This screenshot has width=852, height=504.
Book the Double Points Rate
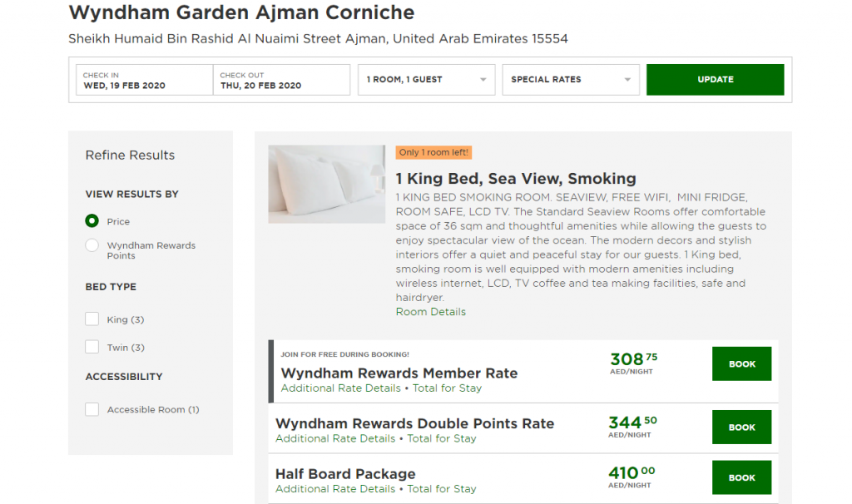(741, 427)
